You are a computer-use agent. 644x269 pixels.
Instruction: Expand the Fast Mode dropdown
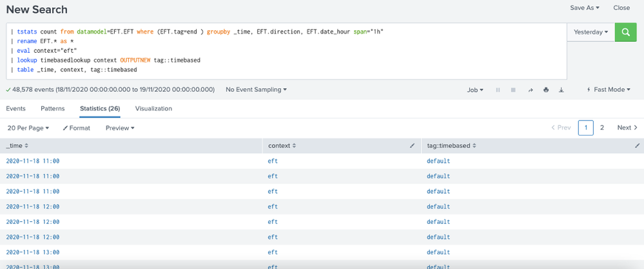click(609, 90)
